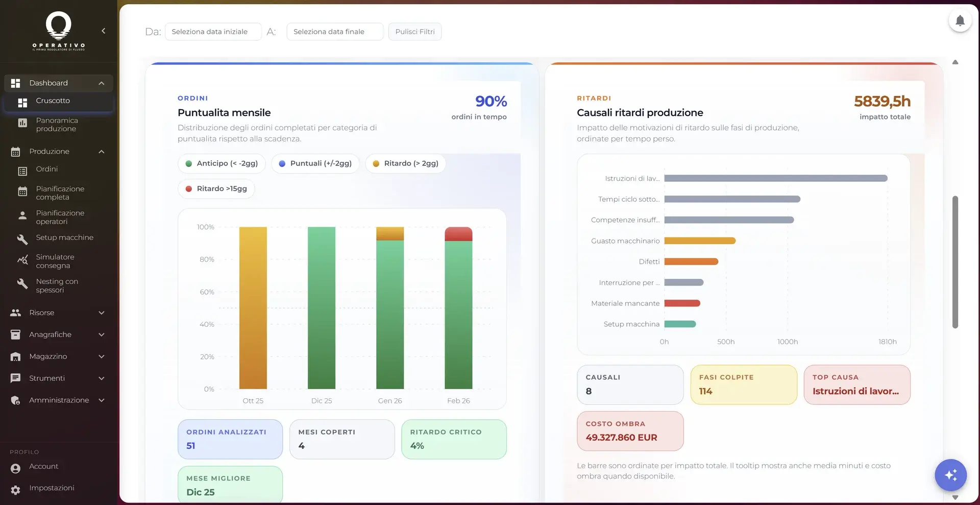Open the notifications bell
Screen dimensions: 980x505
pyautogui.click(x=960, y=21)
